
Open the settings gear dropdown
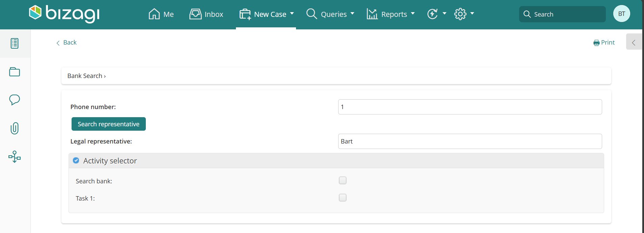[x=464, y=14]
